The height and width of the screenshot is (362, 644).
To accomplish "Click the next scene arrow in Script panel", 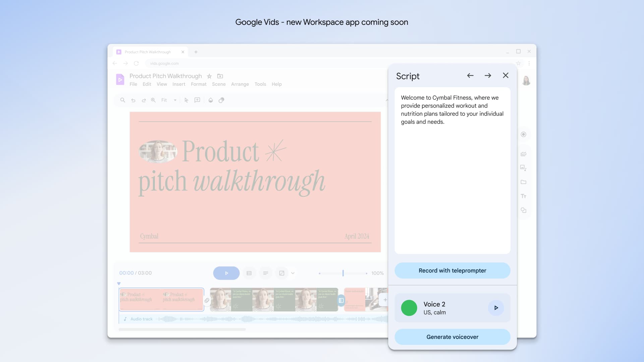I will pos(488,76).
